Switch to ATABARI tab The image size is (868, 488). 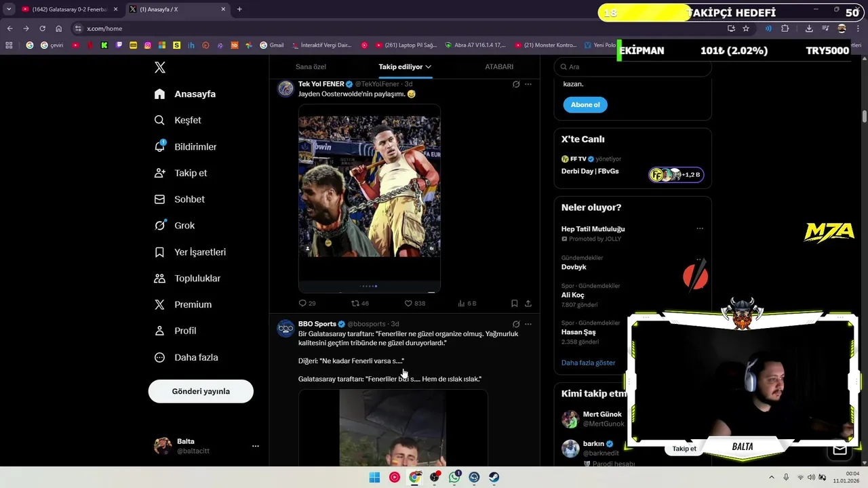[499, 66]
